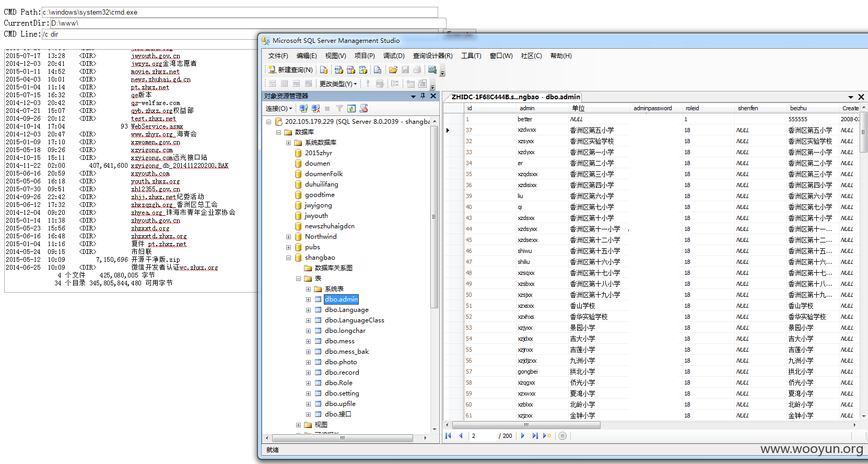Screen dimensions: 868x464
Task: Click the Analysis Services MDX Query icon
Action: click(x=338, y=69)
